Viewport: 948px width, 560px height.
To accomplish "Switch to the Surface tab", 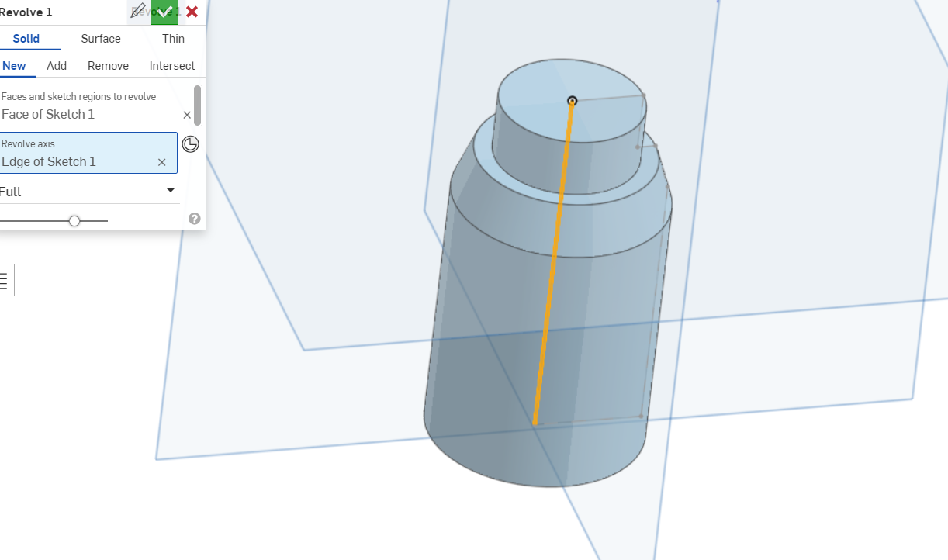I will click(101, 39).
